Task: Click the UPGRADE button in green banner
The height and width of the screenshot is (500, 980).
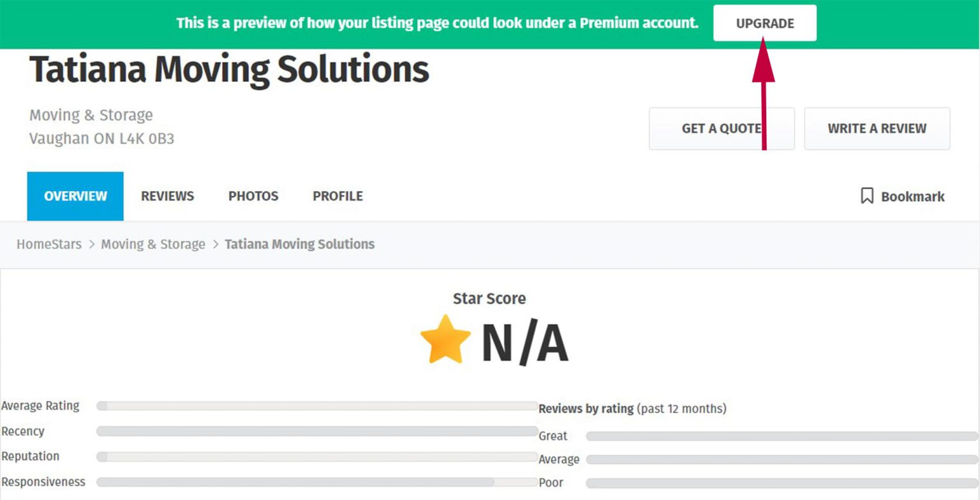Action: tap(764, 23)
